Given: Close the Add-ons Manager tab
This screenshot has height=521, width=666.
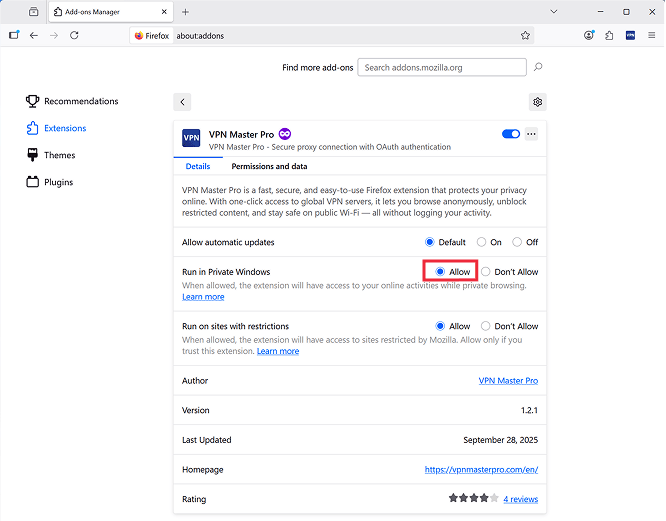Looking at the screenshot, I should pyautogui.click(x=164, y=12).
